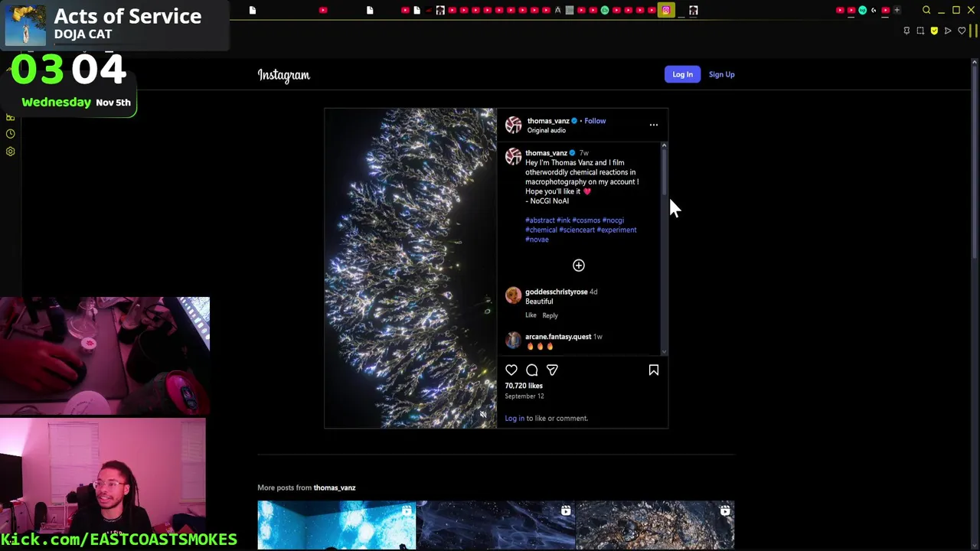Switch to the WhatsApp tab
The image size is (980, 551).
pyautogui.click(x=605, y=10)
